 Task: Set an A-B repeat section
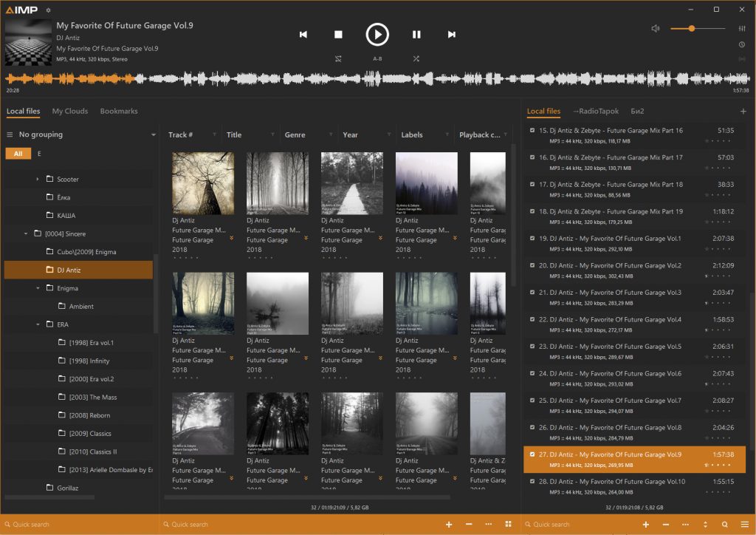(x=377, y=59)
